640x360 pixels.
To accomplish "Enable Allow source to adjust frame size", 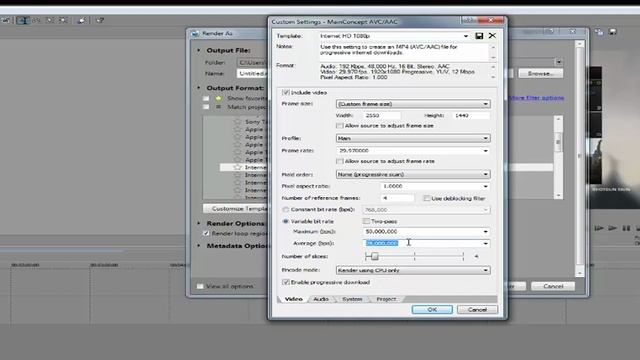I will 340,126.
